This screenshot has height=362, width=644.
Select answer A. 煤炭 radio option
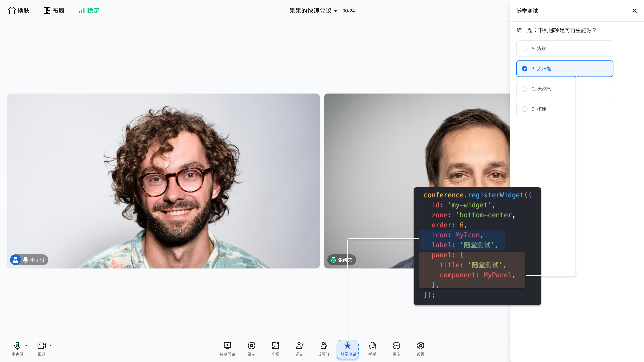pyautogui.click(x=524, y=49)
